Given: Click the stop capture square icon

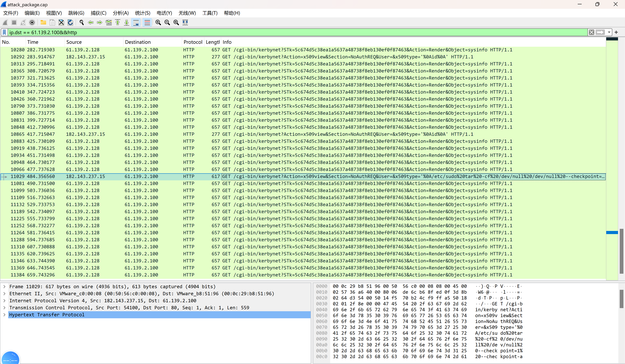Looking at the screenshot, I should pyautogui.click(x=14, y=22).
